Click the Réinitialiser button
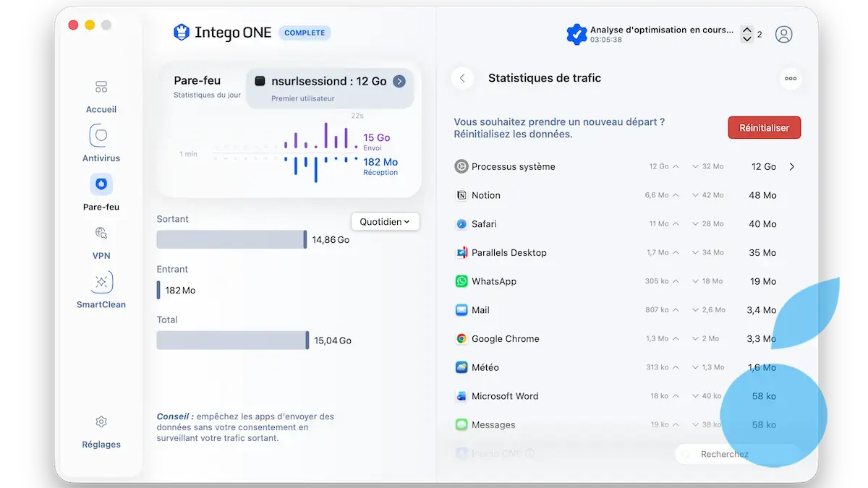 (764, 128)
